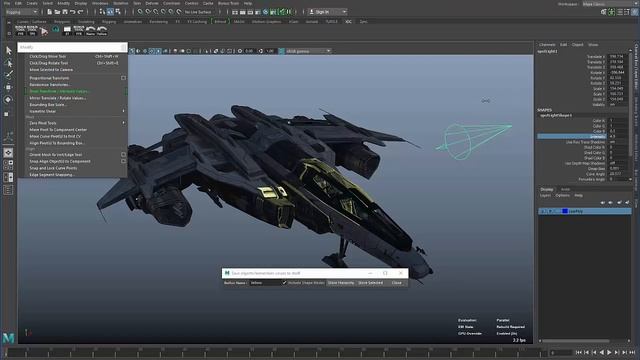Screen dimensions: 640x360
Task: Open the Bonus Tools menu
Action: tap(229, 3)
